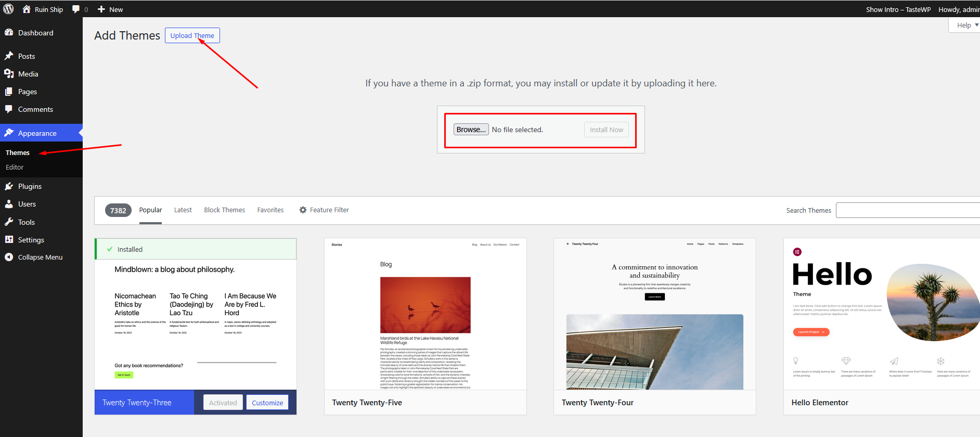Switch to the Block Themes tab
The height and width of the screenshot is (437, 980).
point(224,210)
